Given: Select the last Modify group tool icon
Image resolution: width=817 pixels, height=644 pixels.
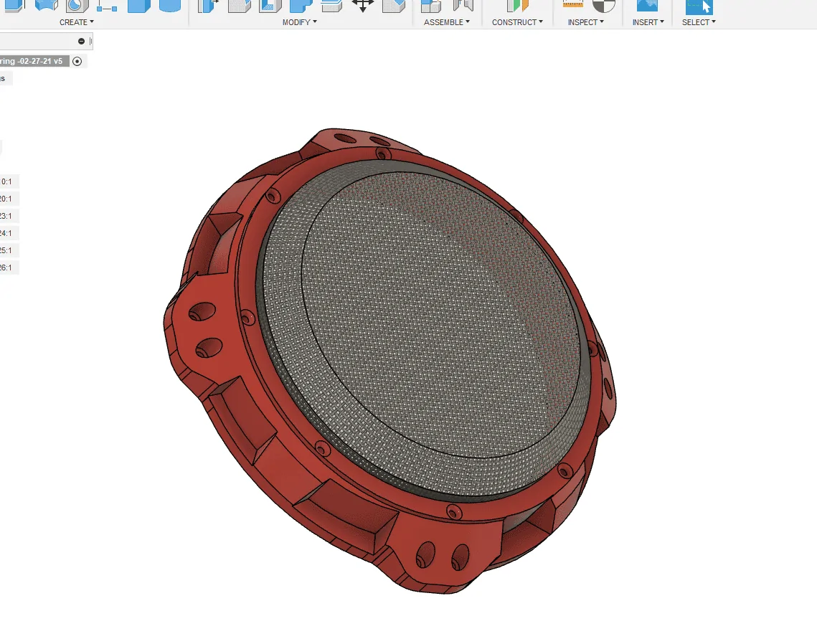Looking at the screenshot, I should (x=394, y=5).
